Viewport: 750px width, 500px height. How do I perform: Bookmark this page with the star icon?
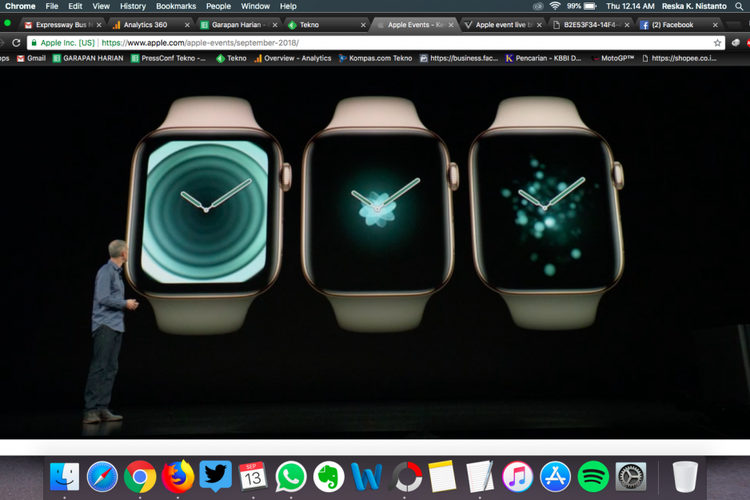pyautogui.click(x=717, y=43)
